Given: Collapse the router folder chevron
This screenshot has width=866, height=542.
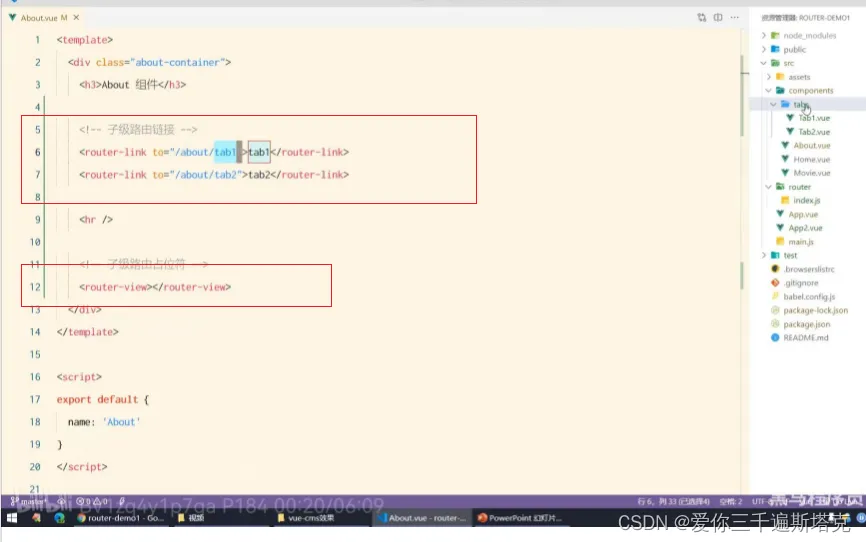Looking at the screenshot, I should (769, 187).
